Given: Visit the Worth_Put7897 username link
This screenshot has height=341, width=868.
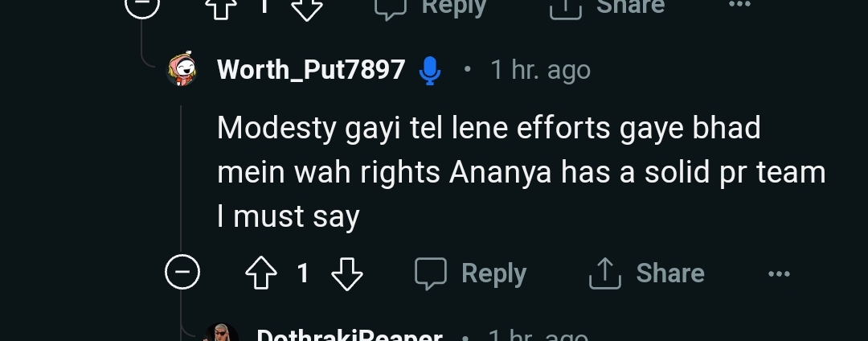Looking at the screenshot, I should (311, 70).
